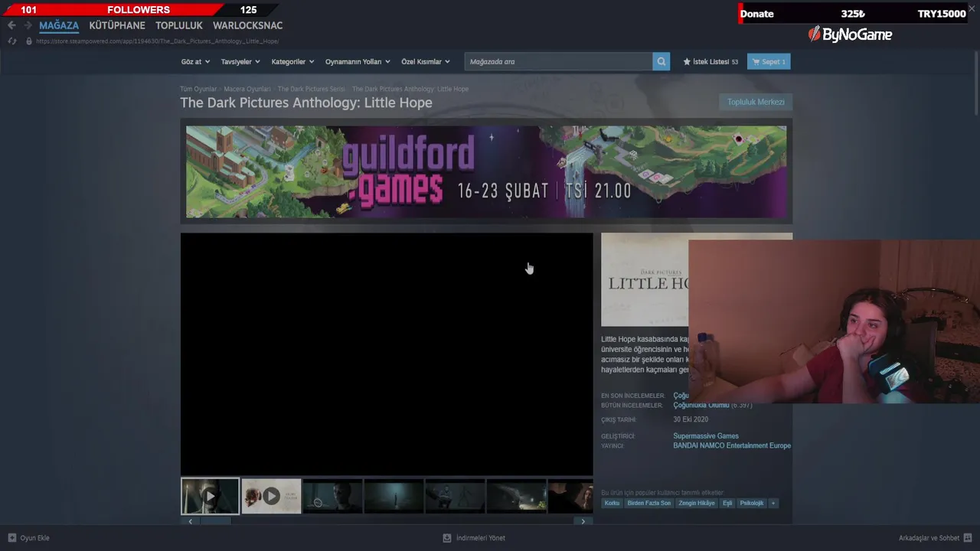Open İstek Listesi wishlist
Viewport: 980px width, 551px height.
[x=710, y=61]
